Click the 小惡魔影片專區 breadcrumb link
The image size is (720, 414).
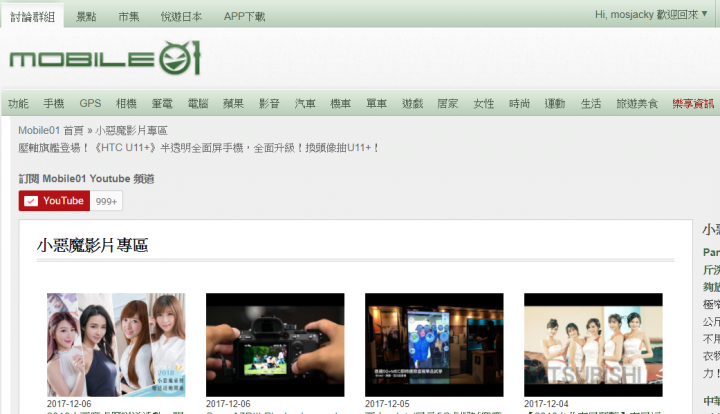pos(131,130)
